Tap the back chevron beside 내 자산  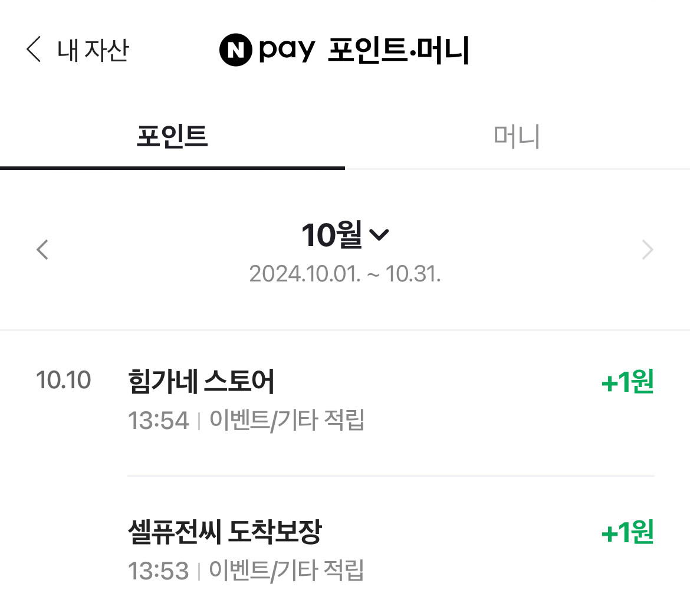click(x=34, y=50)
